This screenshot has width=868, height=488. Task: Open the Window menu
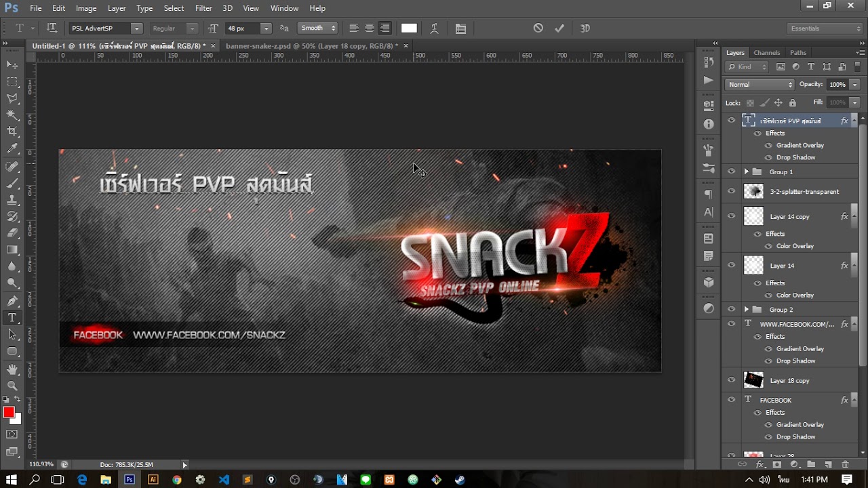[x=284, y=8]
